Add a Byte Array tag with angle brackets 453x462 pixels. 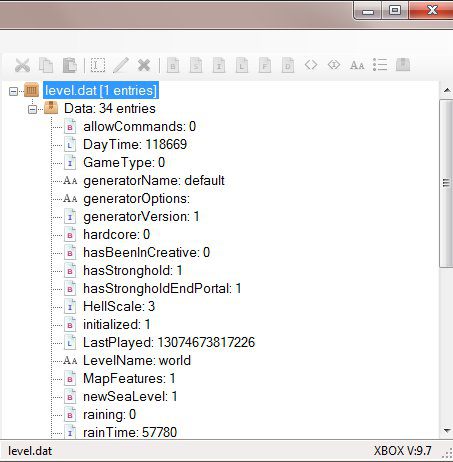tap(311, 65)
